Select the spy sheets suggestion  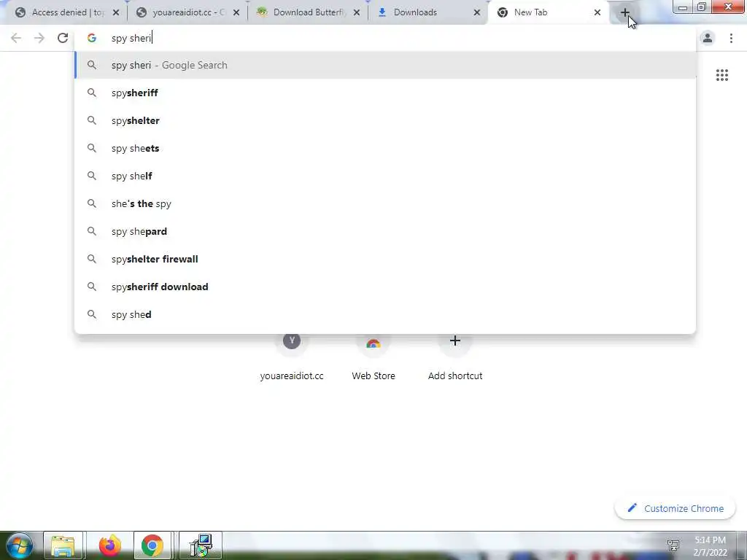(x=385, y=148)
